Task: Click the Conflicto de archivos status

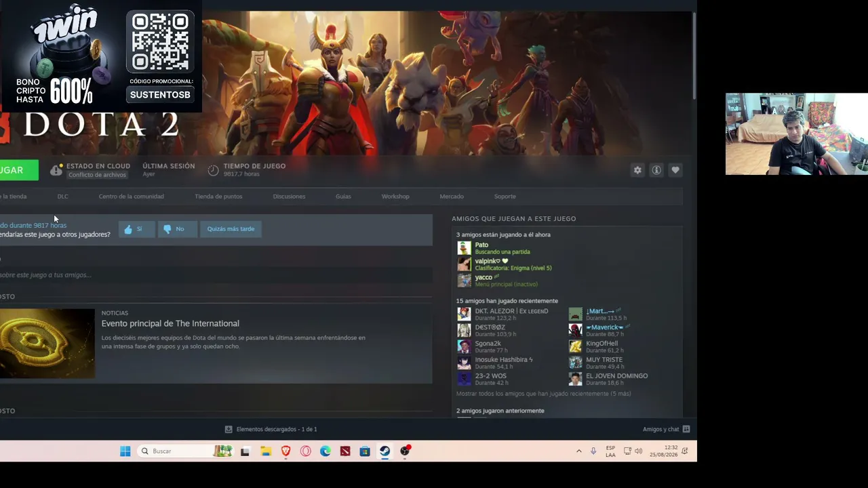Action: coord(97,175)
